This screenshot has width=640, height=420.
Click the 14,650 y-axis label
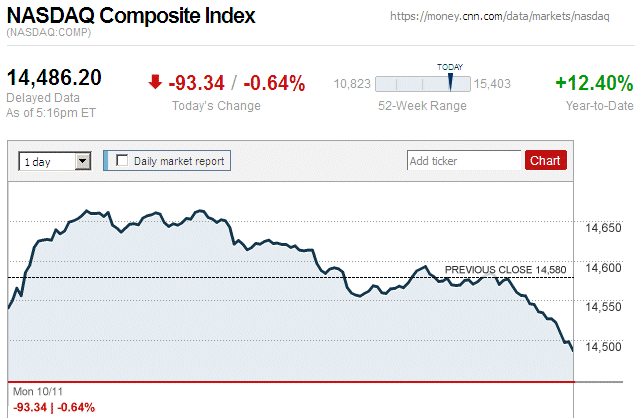pos(603,228)
